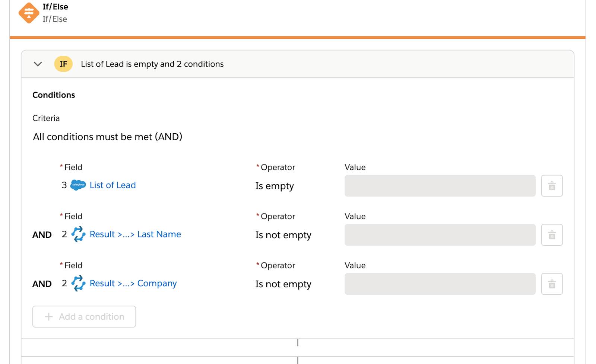Click 'All conditions must be met (AND)' criteria

coord(108,137)
